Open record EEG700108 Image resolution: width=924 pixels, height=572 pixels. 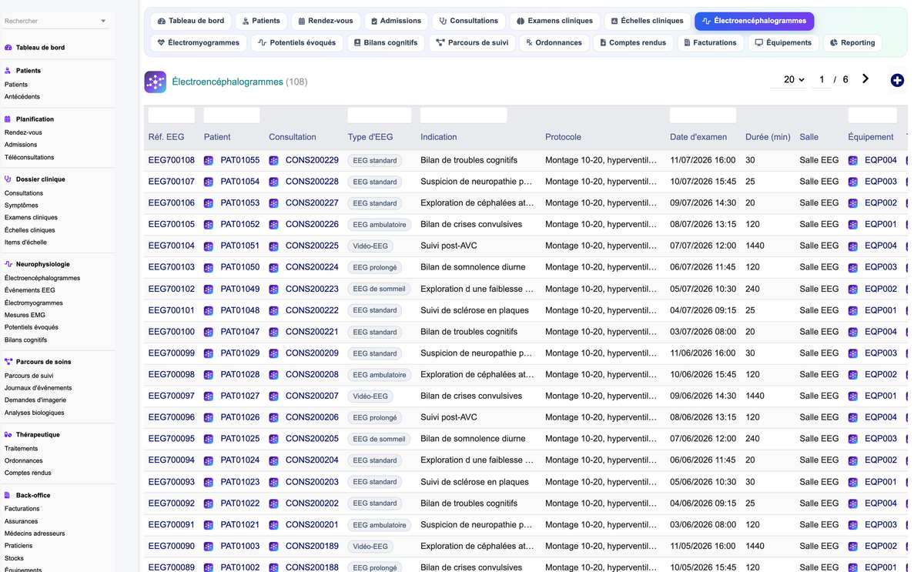tap(172, 160)
